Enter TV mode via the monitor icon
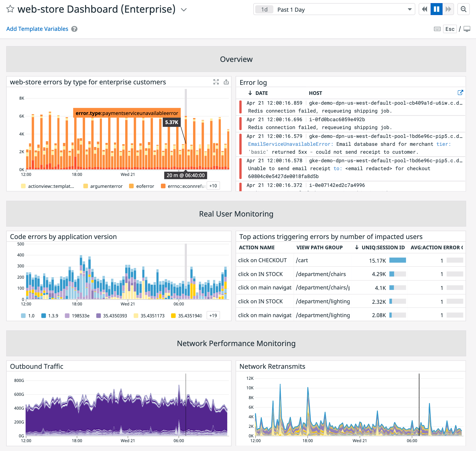476x451 pixels. coord(467,29)
